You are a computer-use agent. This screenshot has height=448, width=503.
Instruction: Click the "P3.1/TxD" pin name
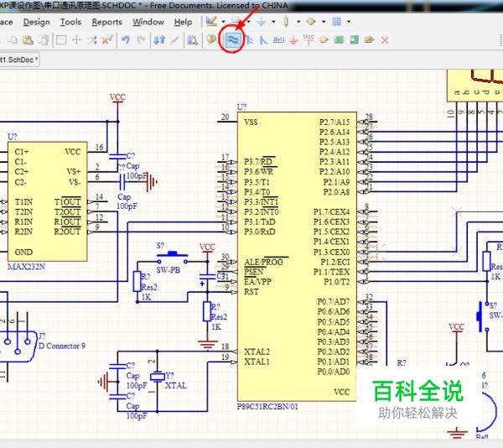click(259, 221)
